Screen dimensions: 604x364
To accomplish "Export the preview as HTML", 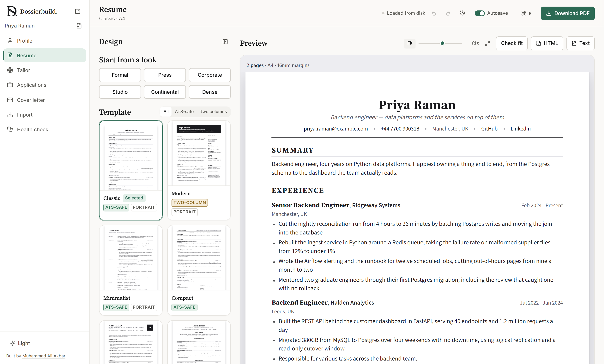I will (x=547, y=43).
